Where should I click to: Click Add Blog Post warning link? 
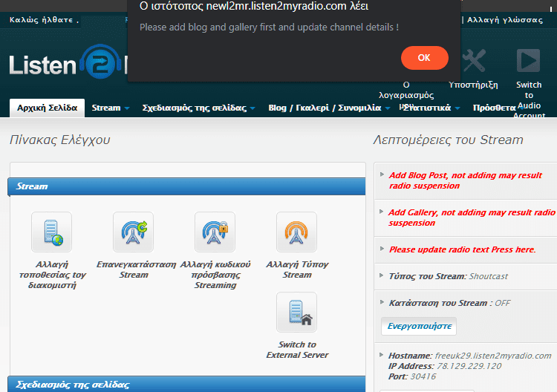click(465, 180)
